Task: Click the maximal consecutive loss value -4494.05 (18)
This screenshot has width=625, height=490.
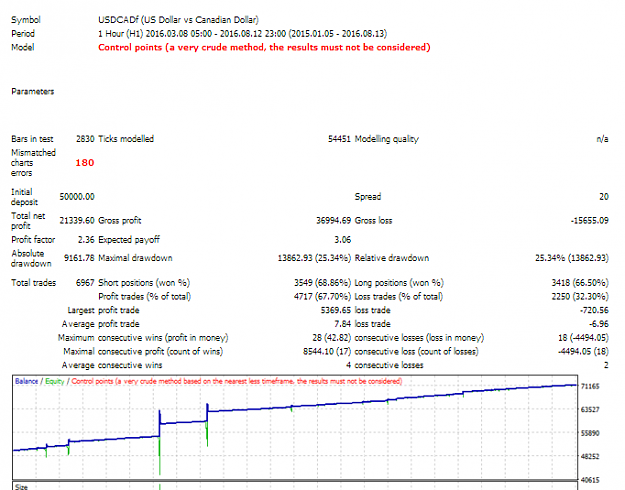Action: point(583,352)
